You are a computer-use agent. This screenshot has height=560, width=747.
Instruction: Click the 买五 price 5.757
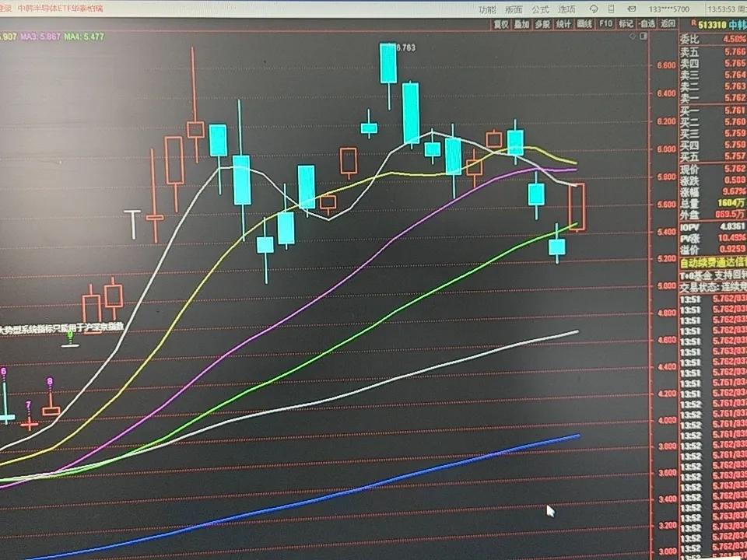coord(735,156)
